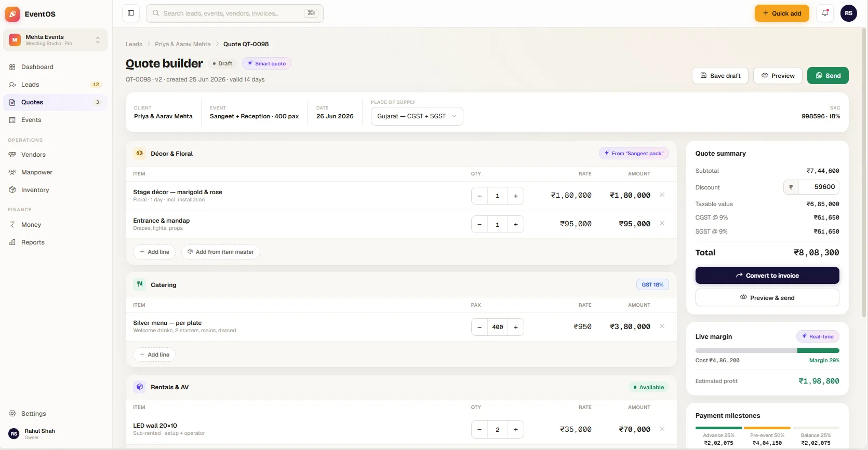Click the Live margin progress bar
The image size is (868, 450).
click(767, 351)
